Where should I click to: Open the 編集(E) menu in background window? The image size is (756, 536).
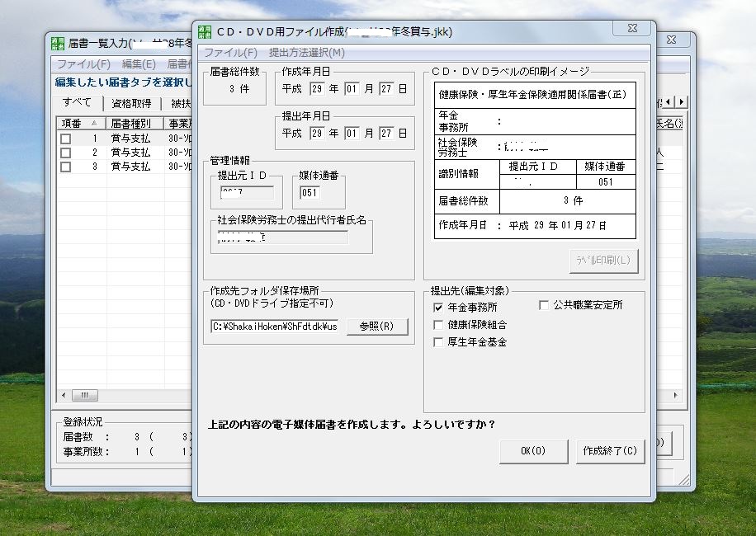139,64
